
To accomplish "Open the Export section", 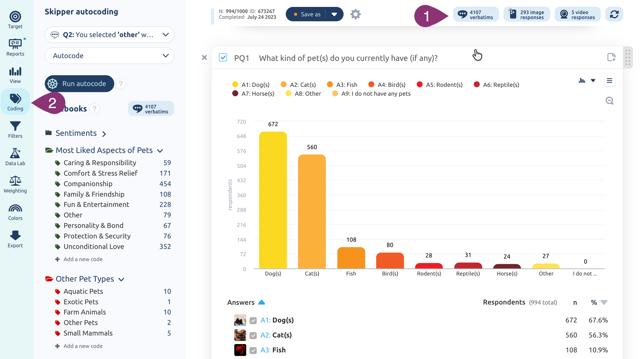I will pyautogui.click(x=15, y=239).
